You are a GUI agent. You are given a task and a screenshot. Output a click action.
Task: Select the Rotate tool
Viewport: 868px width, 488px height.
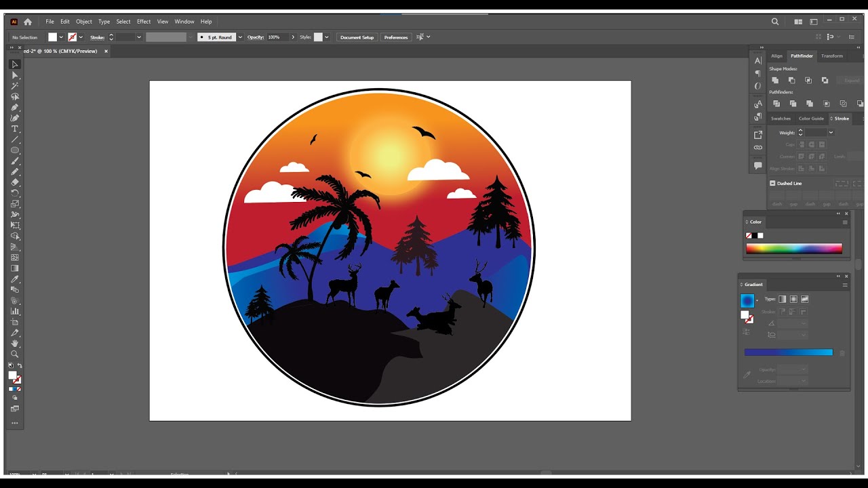[x=15, y=192]
